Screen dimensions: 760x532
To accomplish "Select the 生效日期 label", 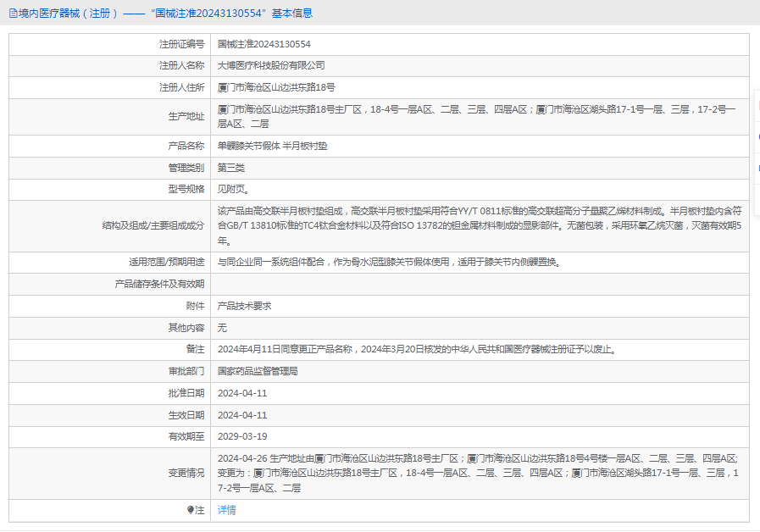I will [x=186, y=415].
